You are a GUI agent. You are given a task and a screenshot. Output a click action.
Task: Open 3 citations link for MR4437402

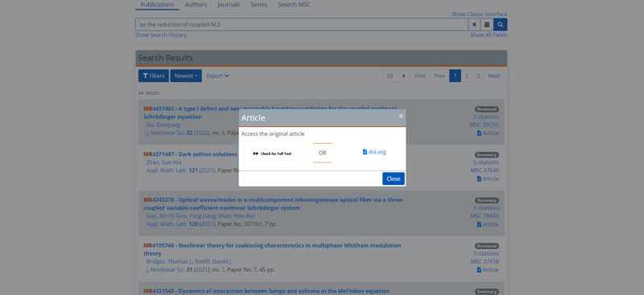click(486, 117)
